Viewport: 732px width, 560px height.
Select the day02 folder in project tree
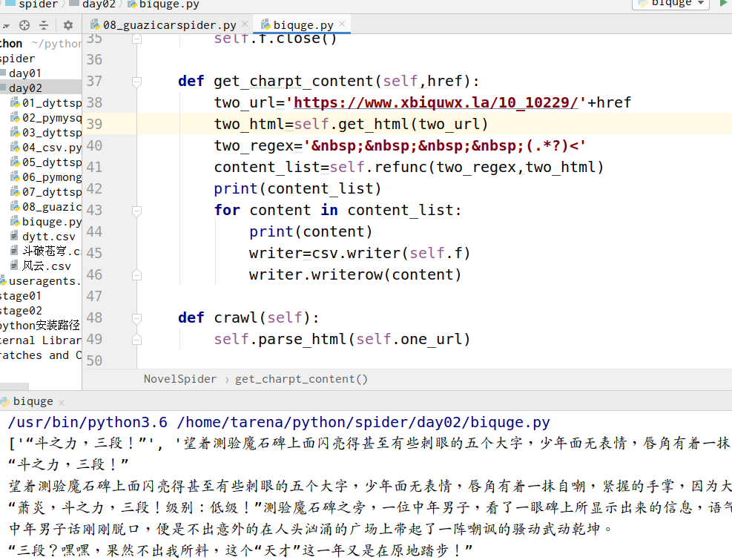pyautogui.click(x=25, y=88)
